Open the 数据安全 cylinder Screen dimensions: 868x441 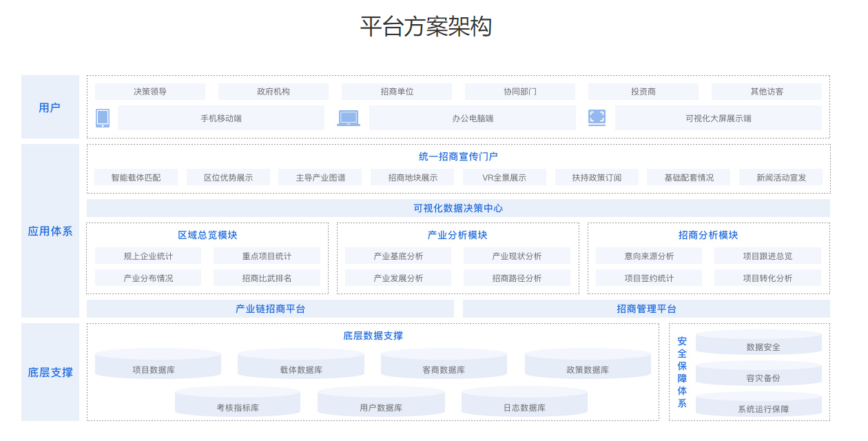pyautogui.click(x=758, y=343)
